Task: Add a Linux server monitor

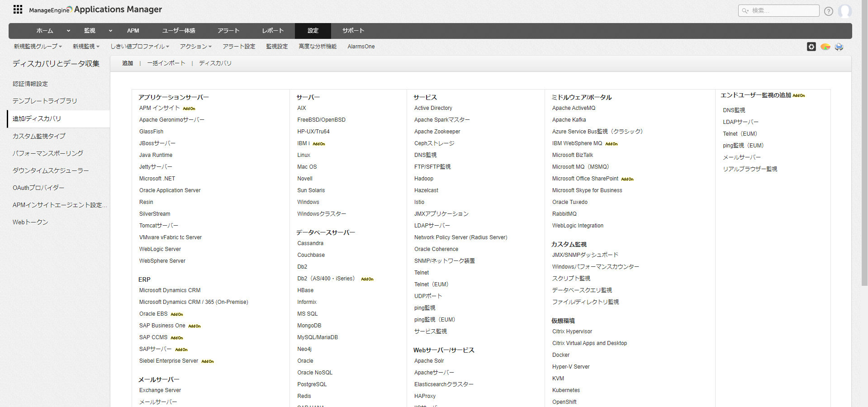Action: [304, 155]
